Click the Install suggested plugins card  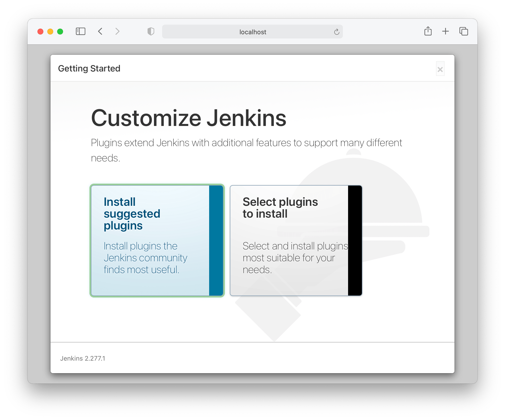150,240
